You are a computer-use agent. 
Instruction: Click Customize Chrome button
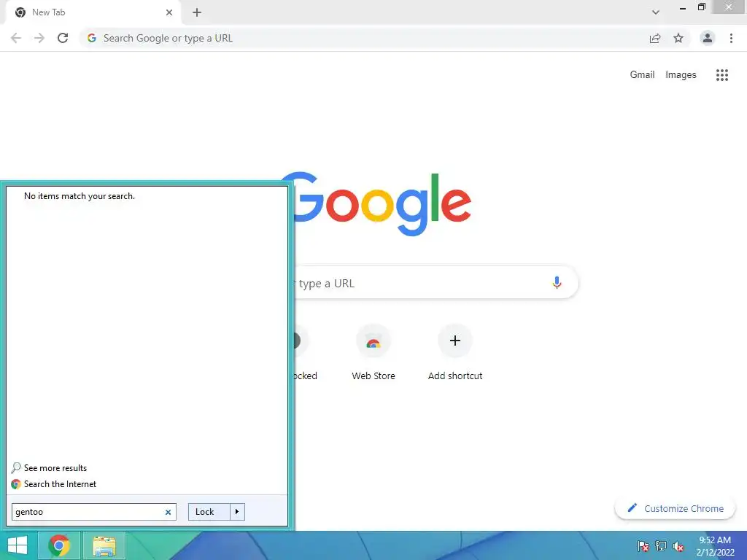(675, 508)
